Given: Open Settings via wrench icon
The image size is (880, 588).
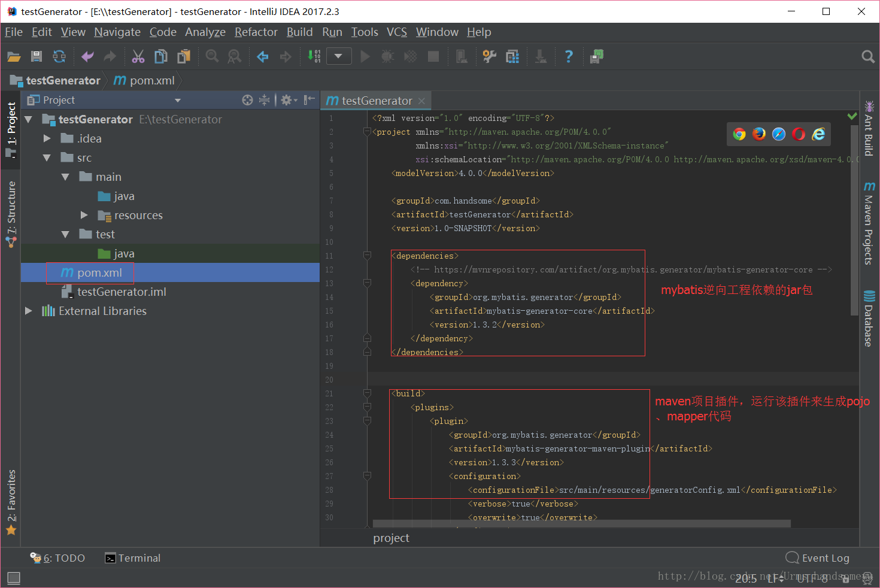Looking at the screenshot, I should click(490, 57).
